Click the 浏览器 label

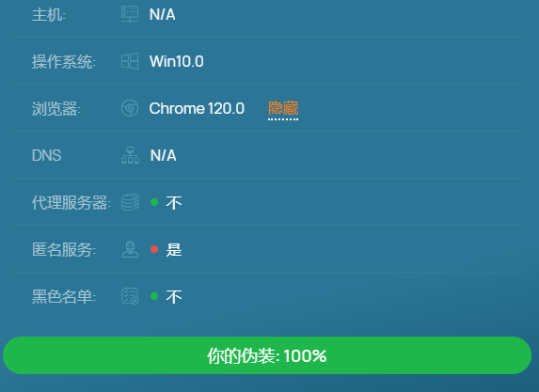click(56, 109)
